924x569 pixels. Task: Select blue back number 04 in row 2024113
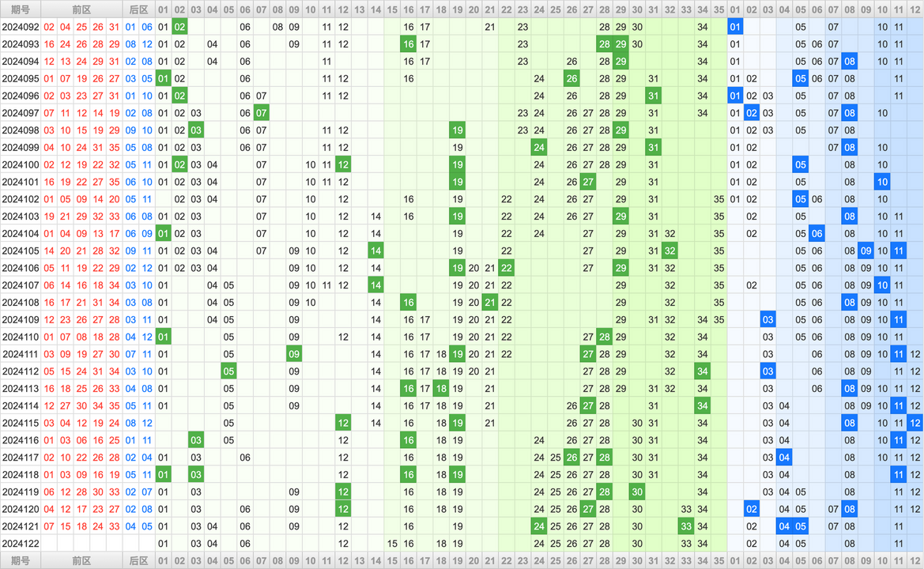131,389
